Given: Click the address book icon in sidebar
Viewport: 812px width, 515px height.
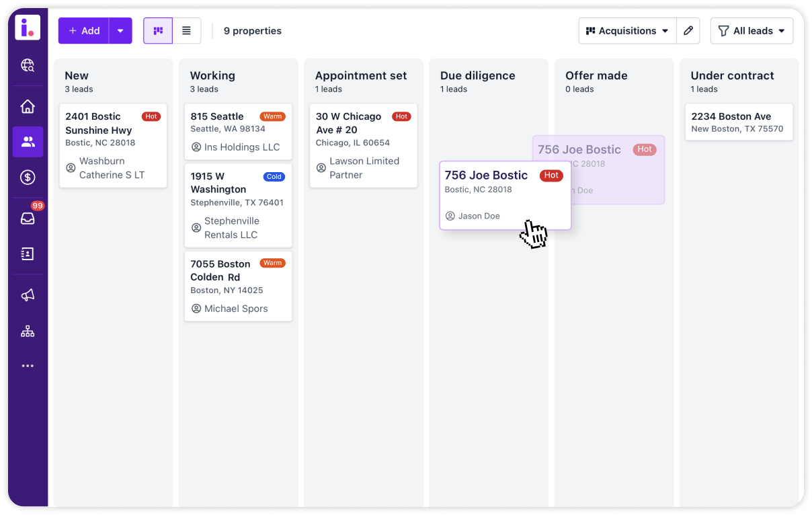Looking at the screenshot, I should (28, 254).
